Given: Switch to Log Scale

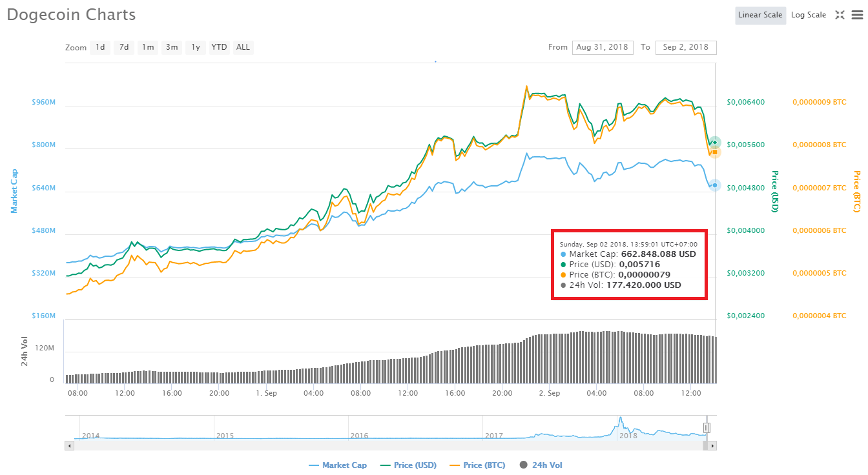Looking at the screenshot, I should tap(809, 15).
